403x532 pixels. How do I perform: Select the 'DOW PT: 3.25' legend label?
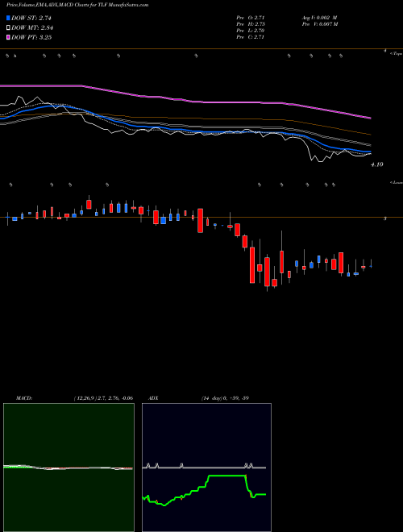(31, 37)
